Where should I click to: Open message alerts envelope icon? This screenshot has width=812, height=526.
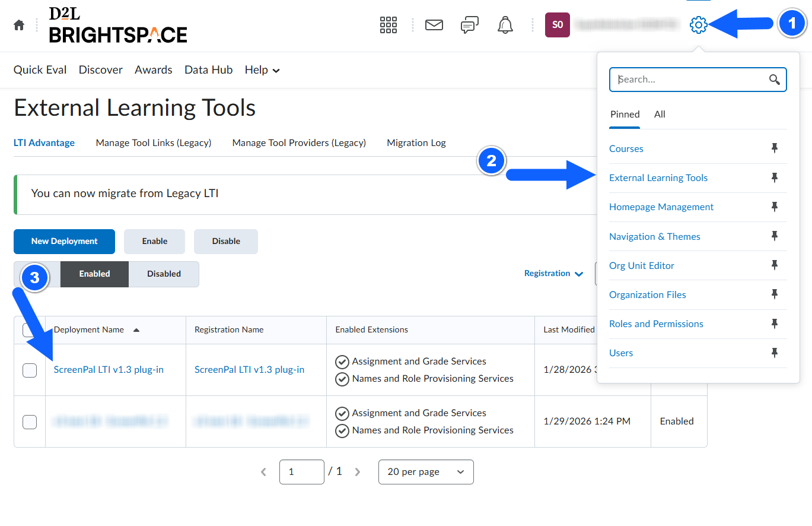click(434, 26)
